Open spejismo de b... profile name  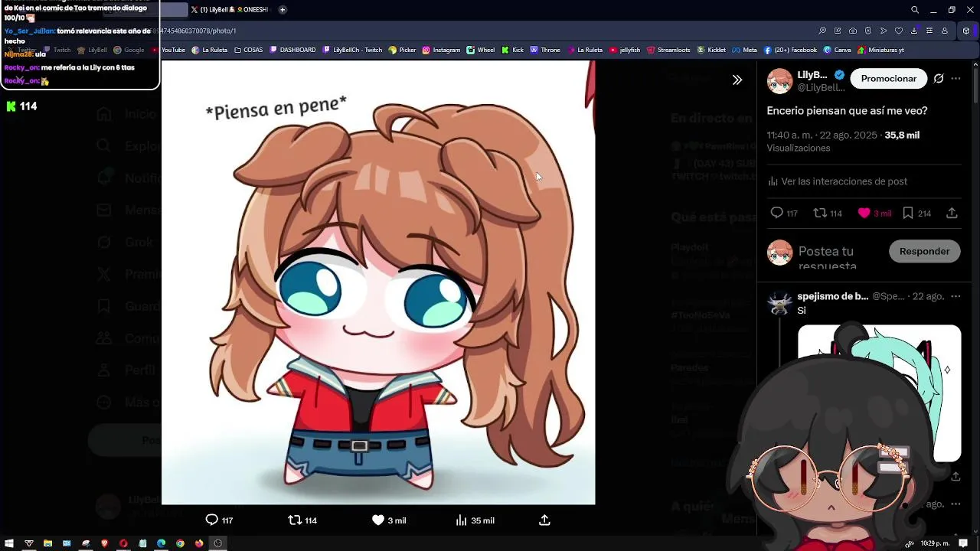pos(833,296)
